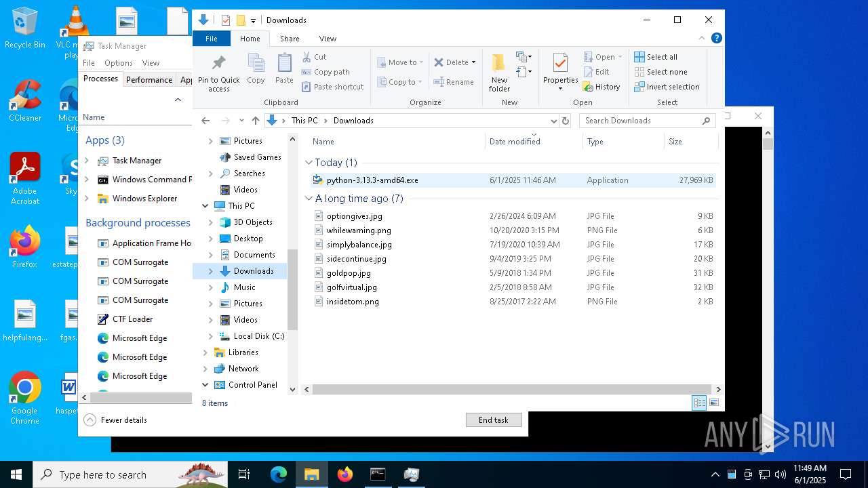This screenshot has width=868, height=488.
Task: Open the File menu in Explorer
Action: coord(212,39)
